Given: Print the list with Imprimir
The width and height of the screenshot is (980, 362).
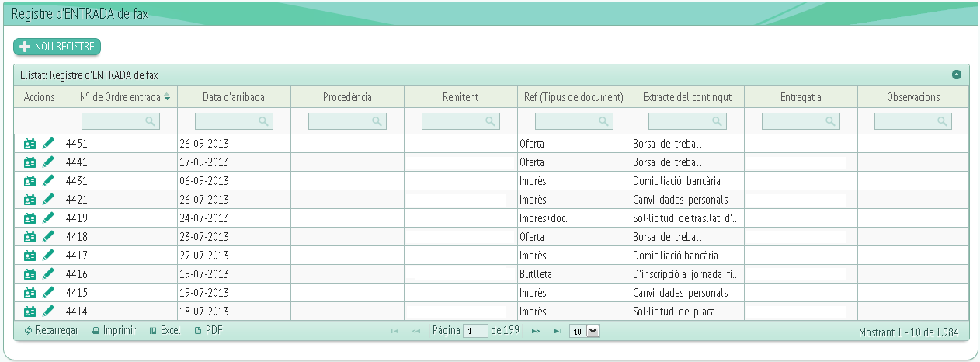Looking at the screenshot, I should [113, 331].
